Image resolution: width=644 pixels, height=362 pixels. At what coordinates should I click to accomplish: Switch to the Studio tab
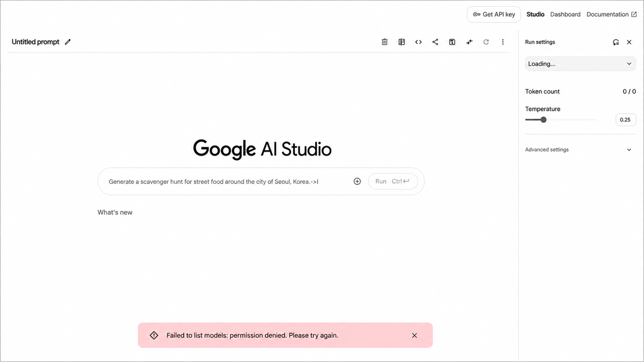(536, 14)
